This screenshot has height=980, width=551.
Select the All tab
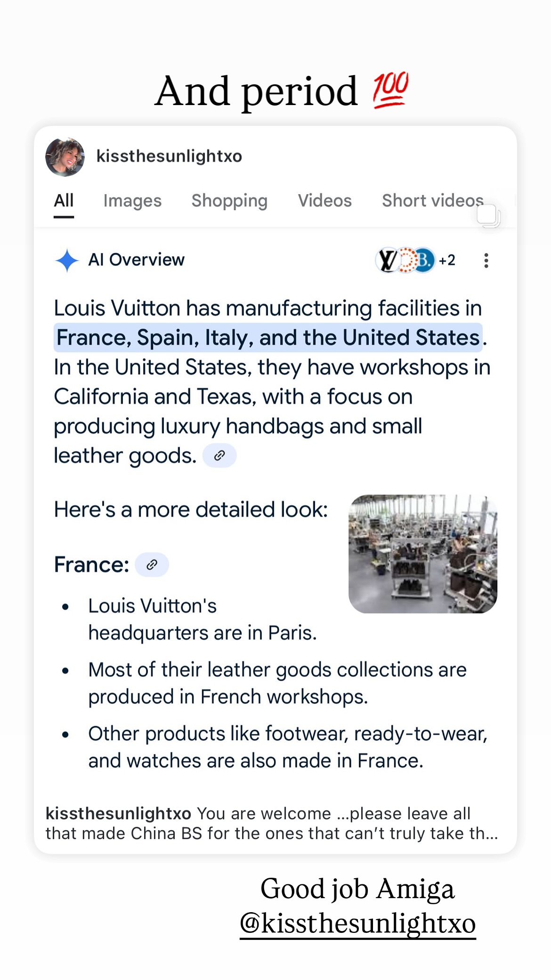pyautogui.click(x=64, y=201)
